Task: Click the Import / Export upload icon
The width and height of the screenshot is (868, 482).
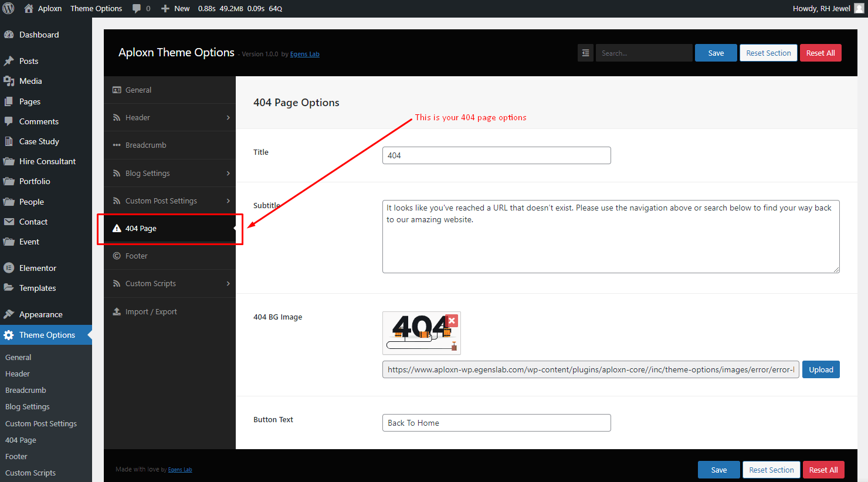Action: coord(117,311)
